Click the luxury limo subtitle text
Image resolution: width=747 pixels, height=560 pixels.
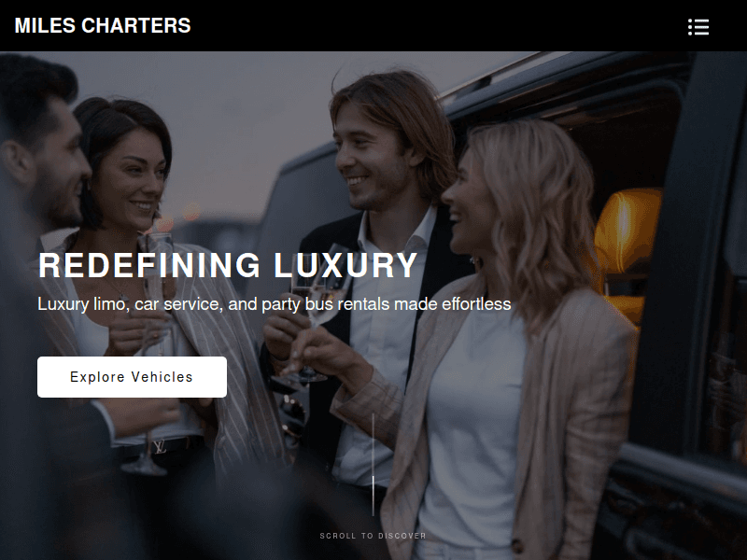(x=275, y=304)
